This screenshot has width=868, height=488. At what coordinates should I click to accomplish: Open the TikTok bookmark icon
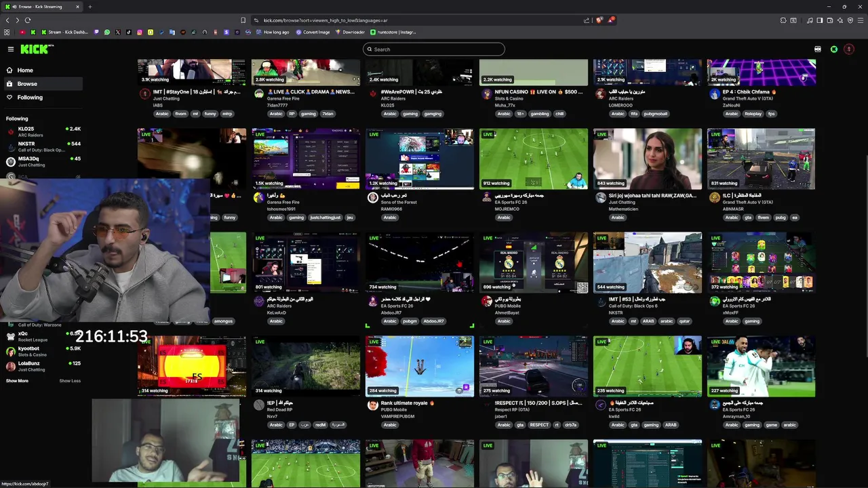(129, 32)
